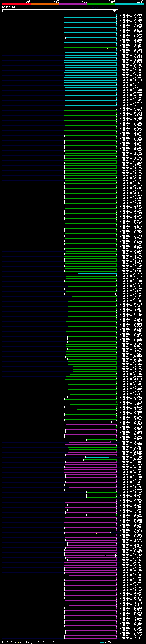Screen dimensions: 146x644
Task: Click hit label UniRef100_Q8W4C8
Action: coord(131,67)
